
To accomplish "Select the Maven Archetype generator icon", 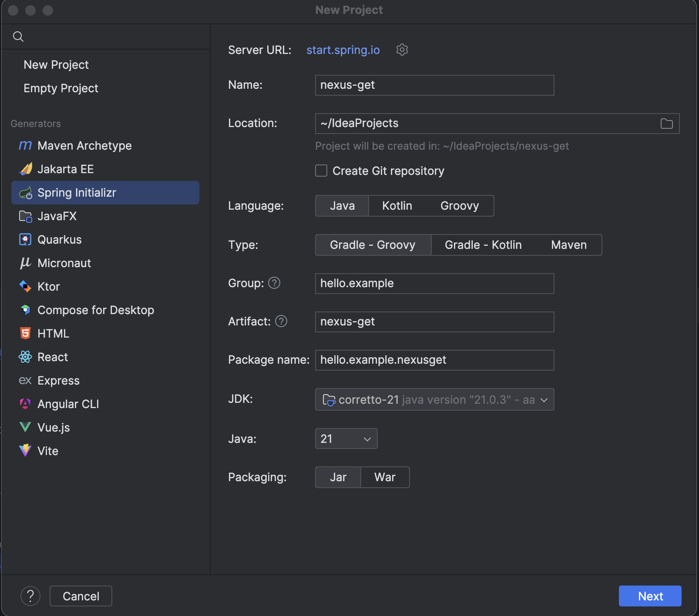I will tap(25, 146).
